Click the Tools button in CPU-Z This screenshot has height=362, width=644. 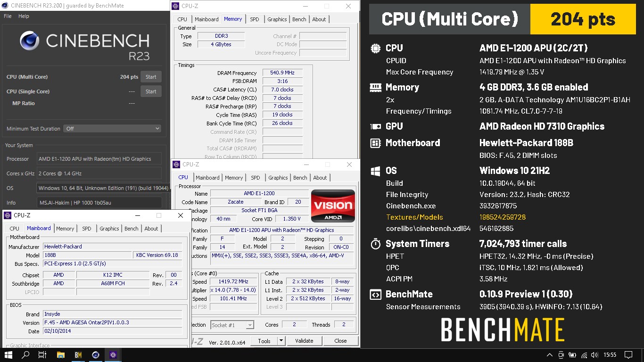point(264,341)
